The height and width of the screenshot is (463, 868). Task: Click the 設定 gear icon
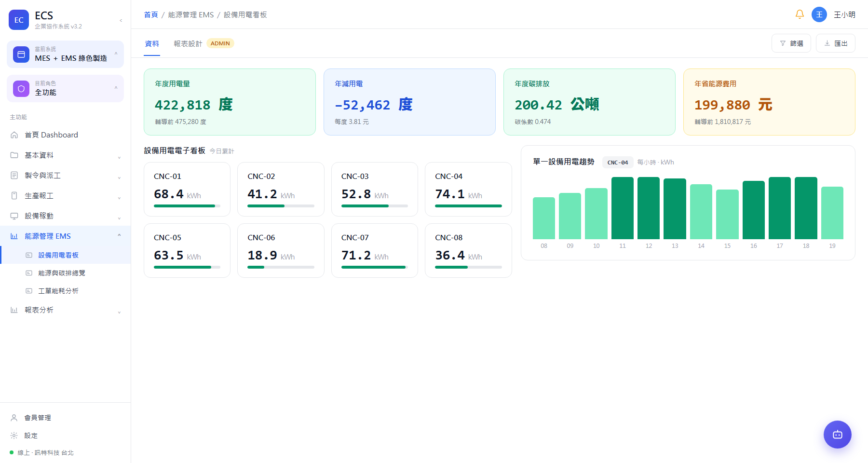coord(14,436)
